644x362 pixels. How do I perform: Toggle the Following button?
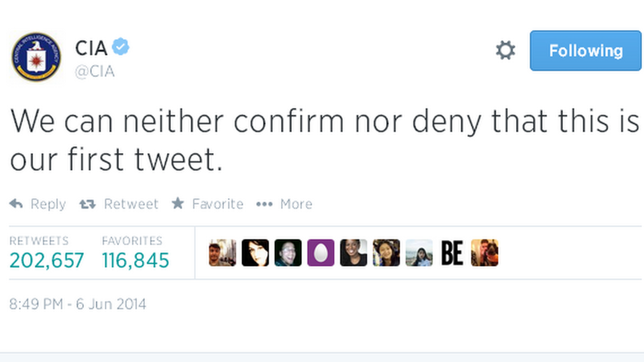point(586,51)
